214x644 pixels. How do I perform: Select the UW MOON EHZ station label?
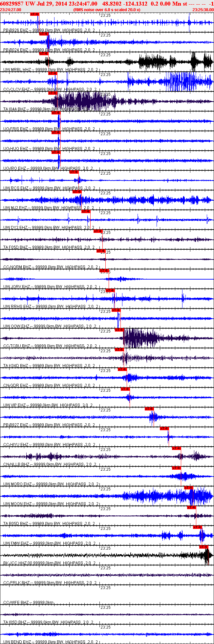(x=51, y=504)
